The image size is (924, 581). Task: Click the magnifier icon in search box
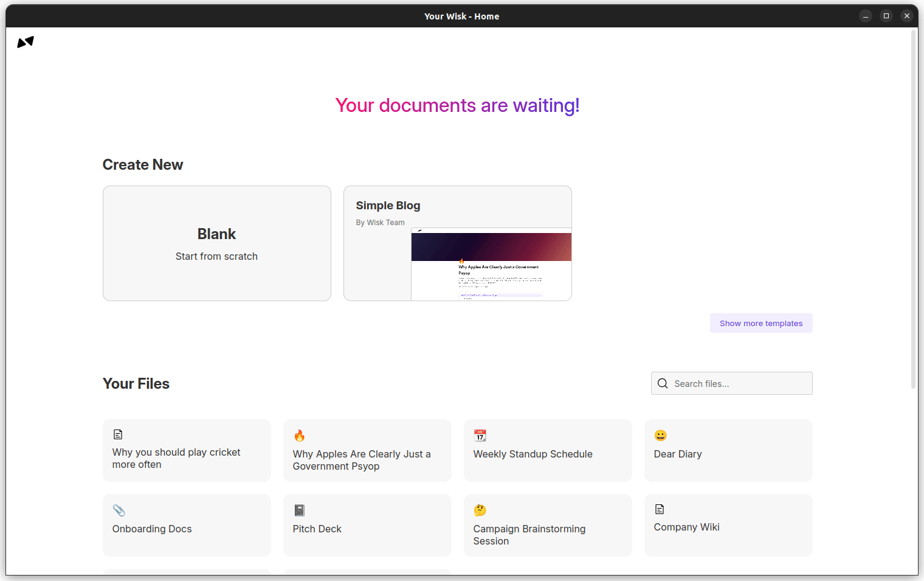click(663, 383)
